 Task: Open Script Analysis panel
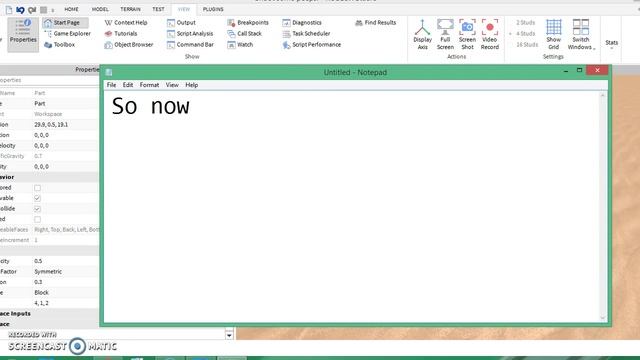click(x=190, y=33)
